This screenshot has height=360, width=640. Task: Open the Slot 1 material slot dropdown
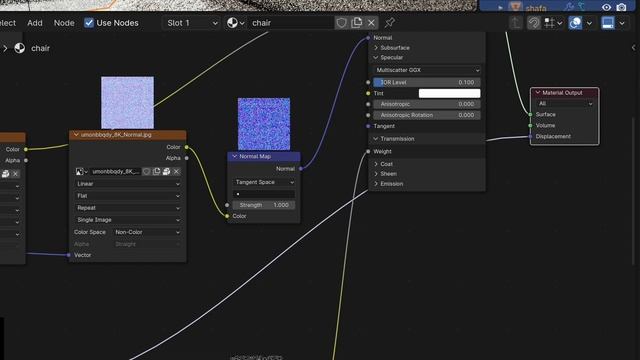[x=192, y=23]
